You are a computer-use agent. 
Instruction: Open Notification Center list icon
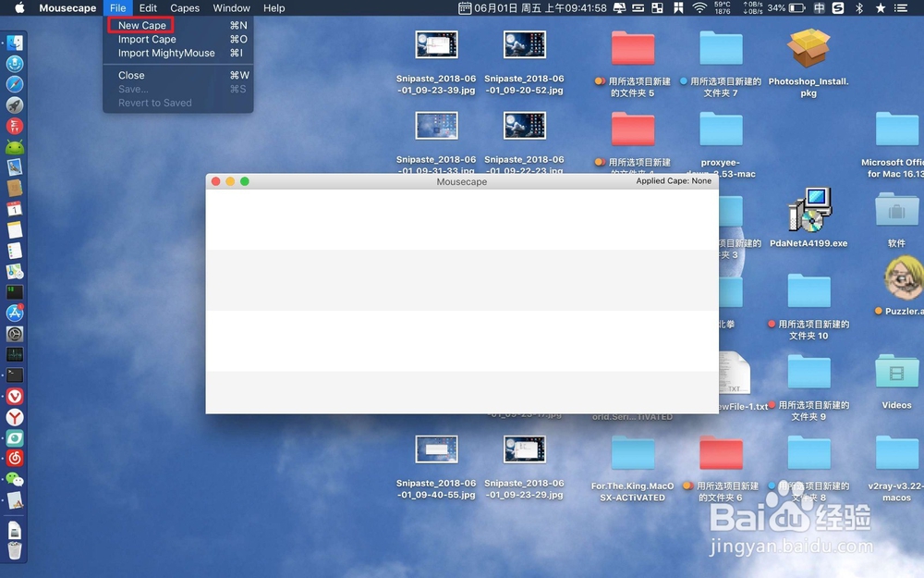pos(900,7)
